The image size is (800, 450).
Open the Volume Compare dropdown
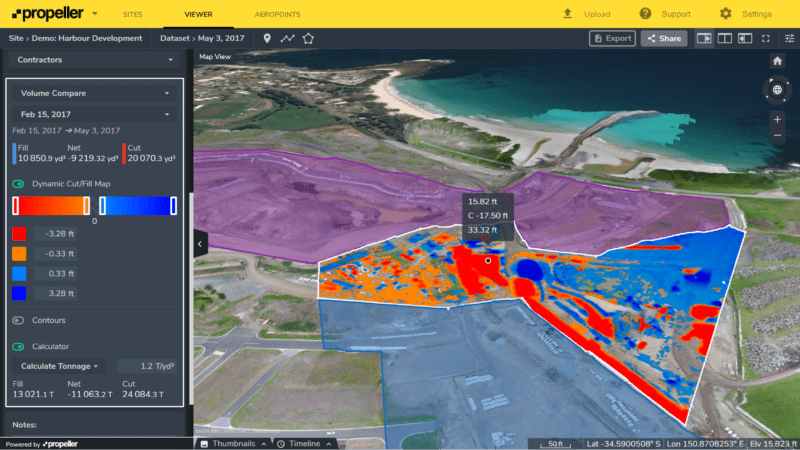[x=94, y=93]
